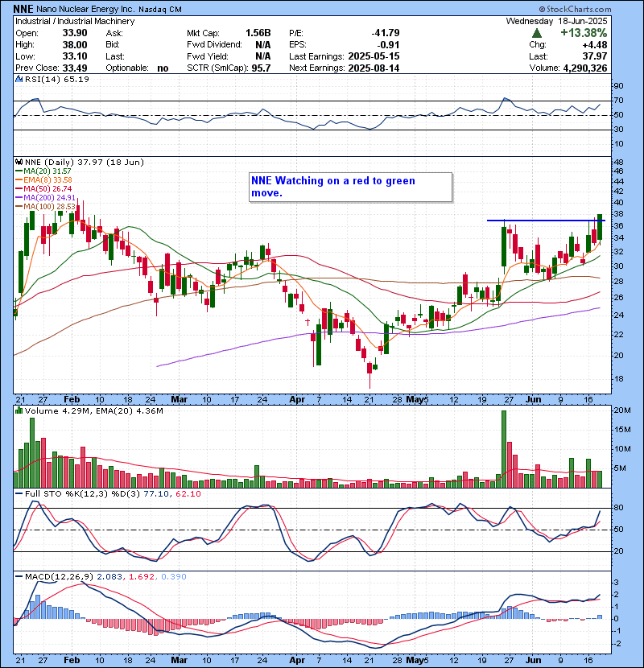This screenshot has width=644, height=668.
Task: Click the Wednesday 18-Jun-2025 date
Action: [x=556, y=21]
